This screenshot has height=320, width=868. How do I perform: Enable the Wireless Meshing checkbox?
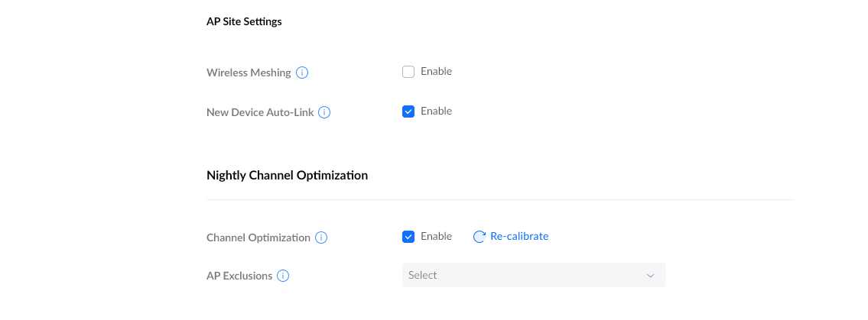[408, 72]
